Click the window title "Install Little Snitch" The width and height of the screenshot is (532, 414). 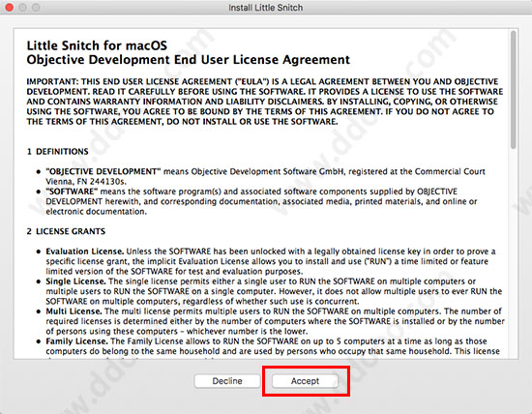265,8
